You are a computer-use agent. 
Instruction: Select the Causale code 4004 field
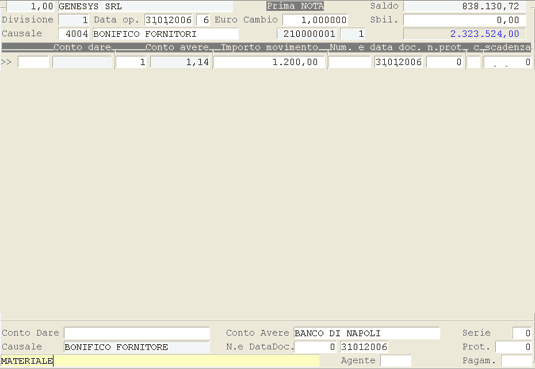pos(74,34)
